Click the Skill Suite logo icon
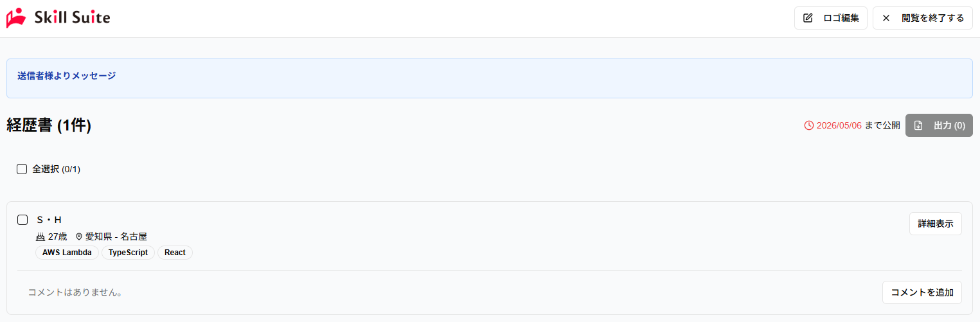Image resolution: width=980 pixels, height=322 pixels. tap(16, 18)
